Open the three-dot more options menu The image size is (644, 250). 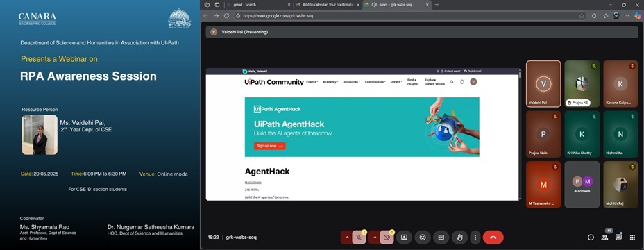tap(475, 237)
